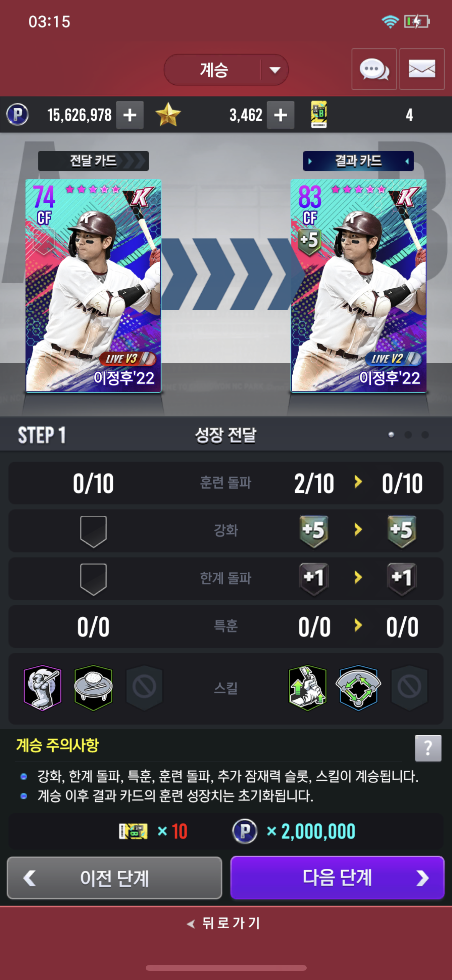Tap the right chevron on 다음 단계
Screen dimensions: 452x980
point(422,878)
